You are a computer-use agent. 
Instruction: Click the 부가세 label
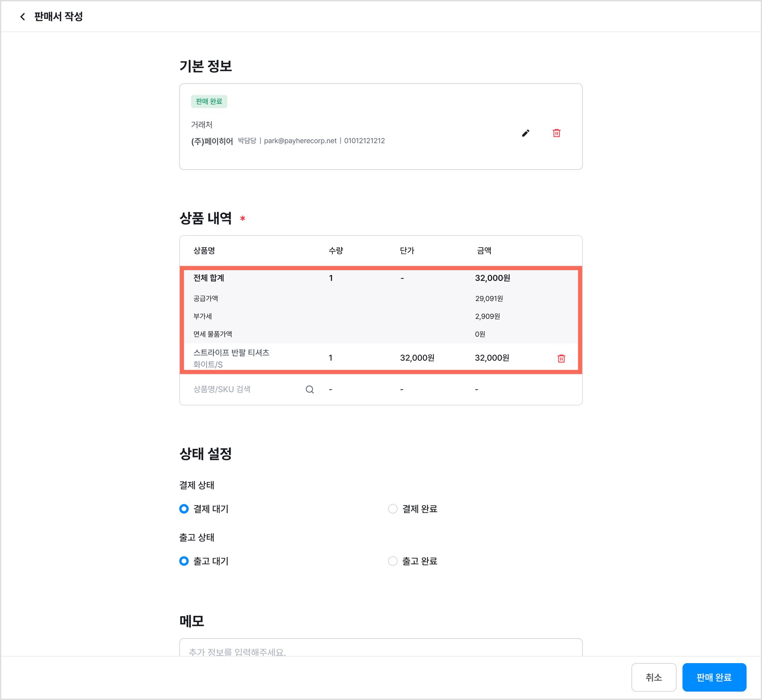[x=203, y=316]
